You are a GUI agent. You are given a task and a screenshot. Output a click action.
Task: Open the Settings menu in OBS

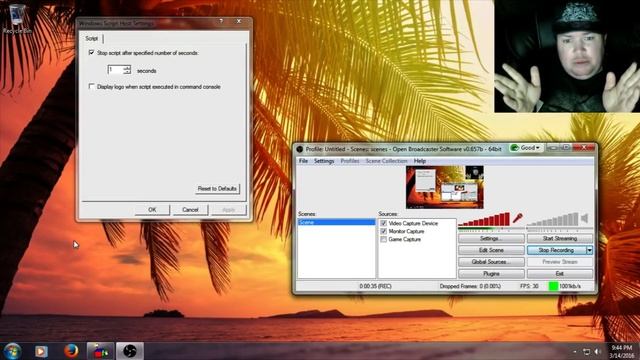(x=324, y=161)
